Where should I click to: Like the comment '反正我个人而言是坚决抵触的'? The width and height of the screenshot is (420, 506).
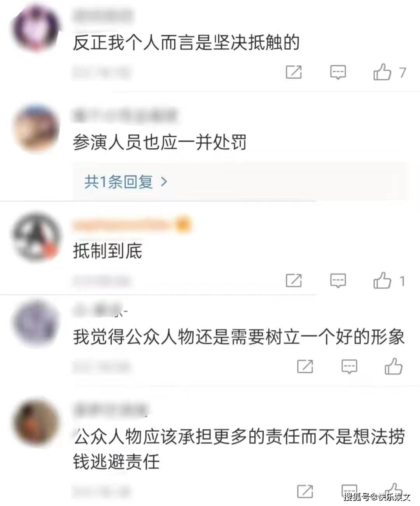(x=382, y=72)
